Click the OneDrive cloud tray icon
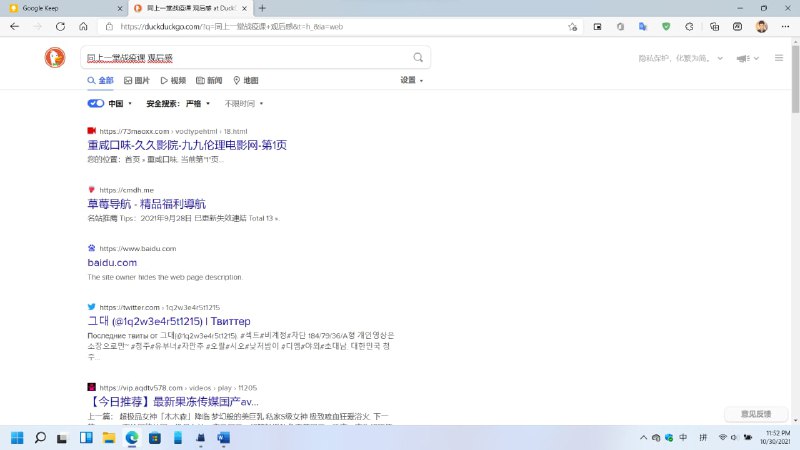Screen dimensions: 800x450 tap(656, 437)
